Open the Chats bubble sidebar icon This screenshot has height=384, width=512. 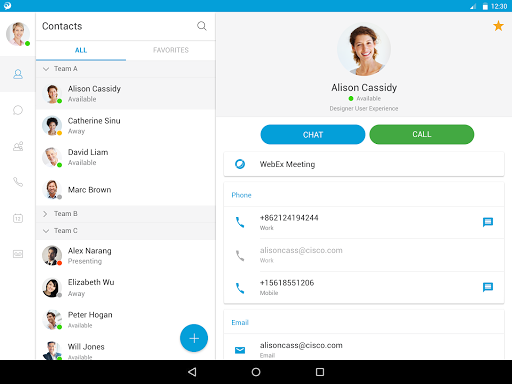(x=18, y=110)
